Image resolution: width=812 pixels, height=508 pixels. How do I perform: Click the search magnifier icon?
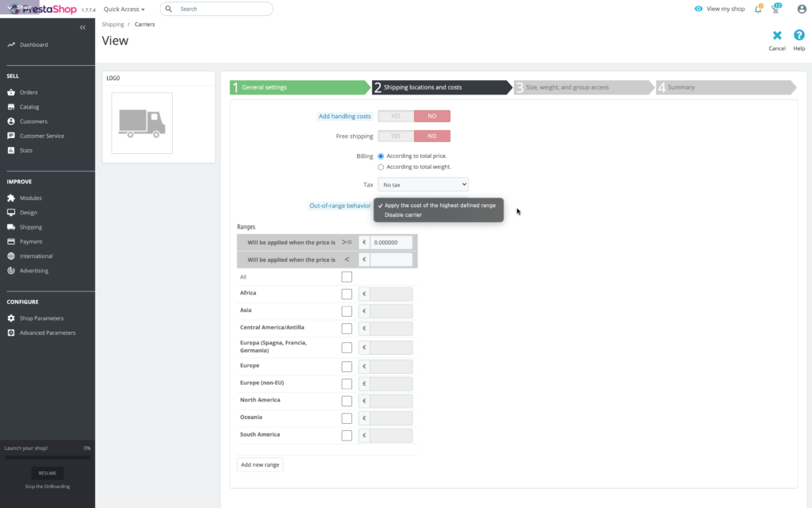click(168, 9)
